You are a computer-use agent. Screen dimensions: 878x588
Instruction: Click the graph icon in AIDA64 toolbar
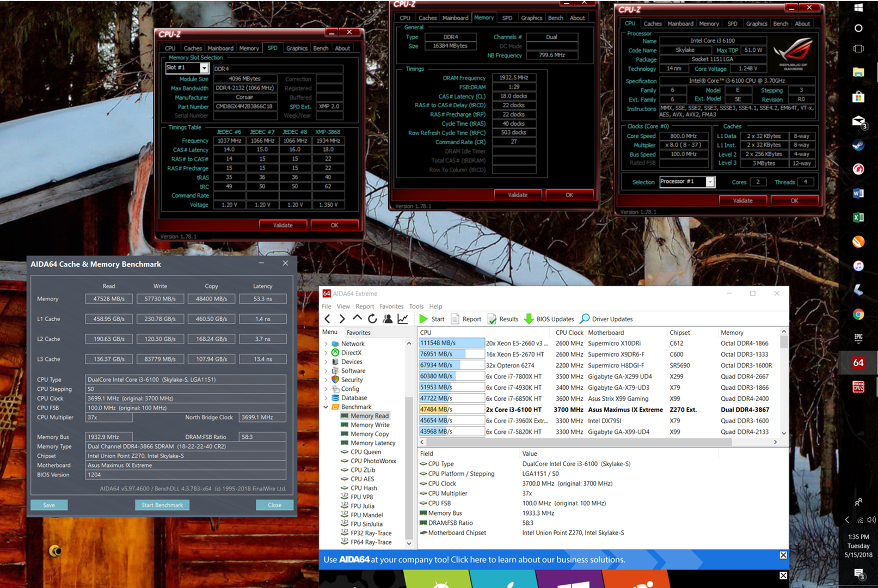tap(403, 319)
